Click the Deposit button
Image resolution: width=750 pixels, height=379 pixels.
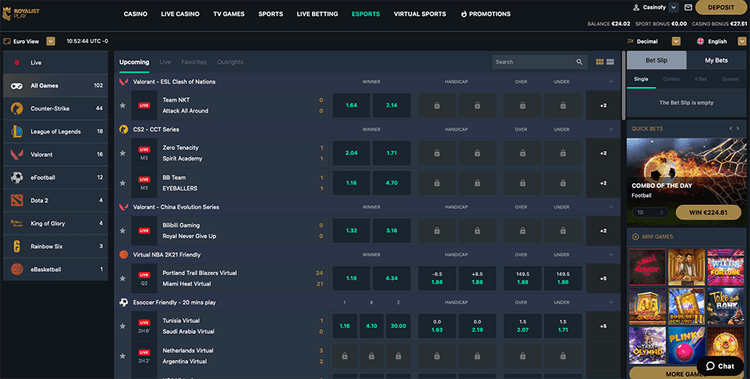tap(721, 7)
